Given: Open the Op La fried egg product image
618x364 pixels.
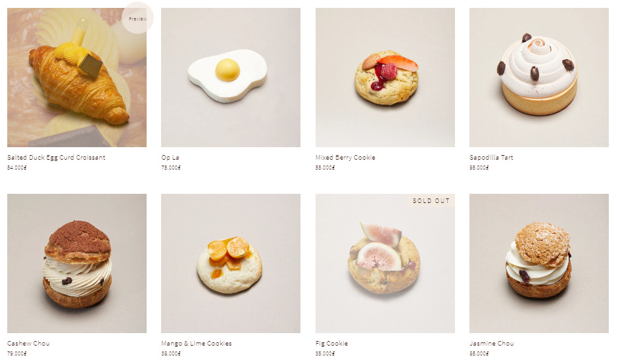Looking at the screenshot, I should (231, 78).
